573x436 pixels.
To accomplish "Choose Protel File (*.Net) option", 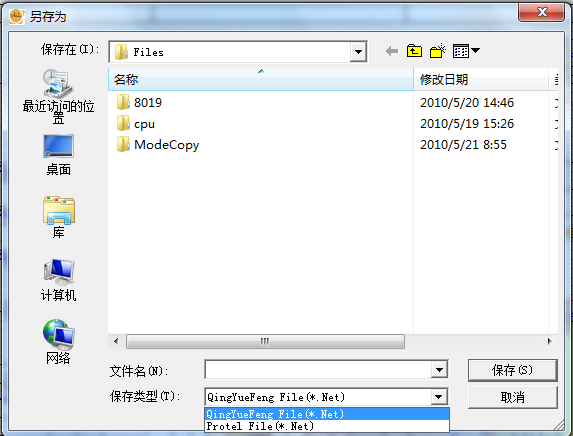I will point(327,426).
